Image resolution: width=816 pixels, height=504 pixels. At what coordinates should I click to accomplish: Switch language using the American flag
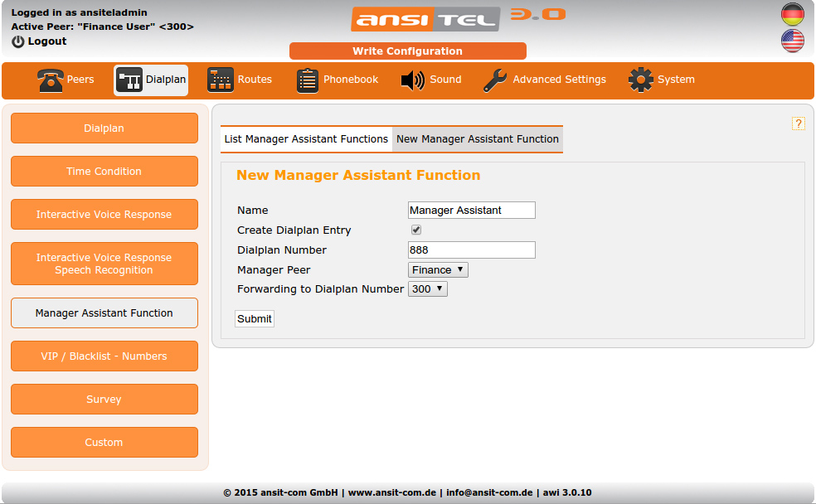[792, 40]
